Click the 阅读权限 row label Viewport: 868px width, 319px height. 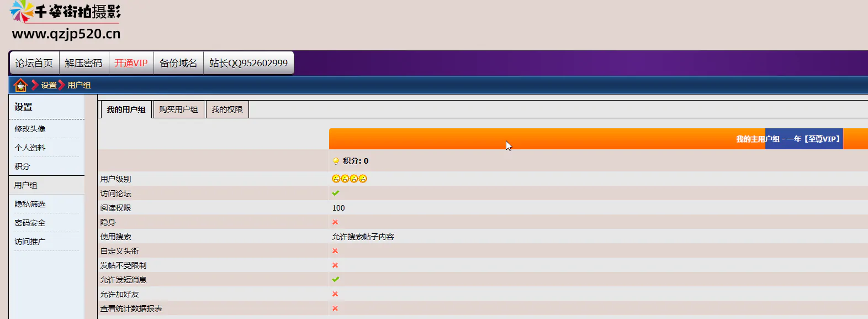click(x=115, y=208)
